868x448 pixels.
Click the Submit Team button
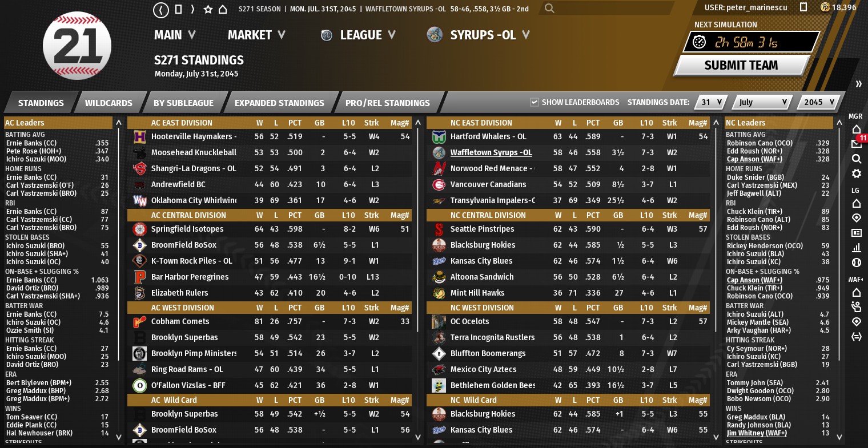[741, 65]
